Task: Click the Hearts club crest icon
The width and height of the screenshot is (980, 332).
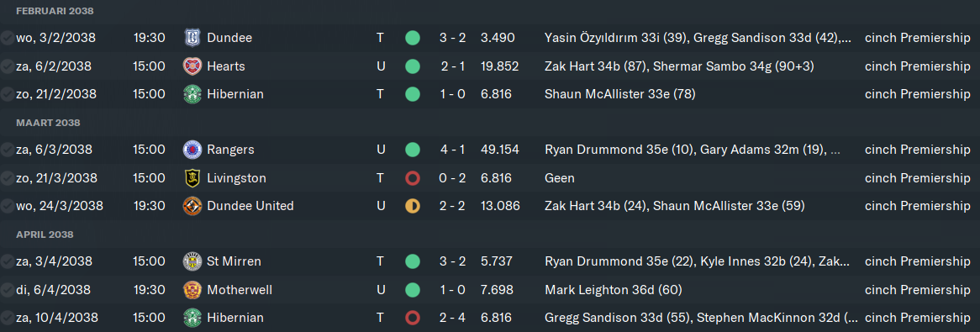Action: tap(192, 66)
